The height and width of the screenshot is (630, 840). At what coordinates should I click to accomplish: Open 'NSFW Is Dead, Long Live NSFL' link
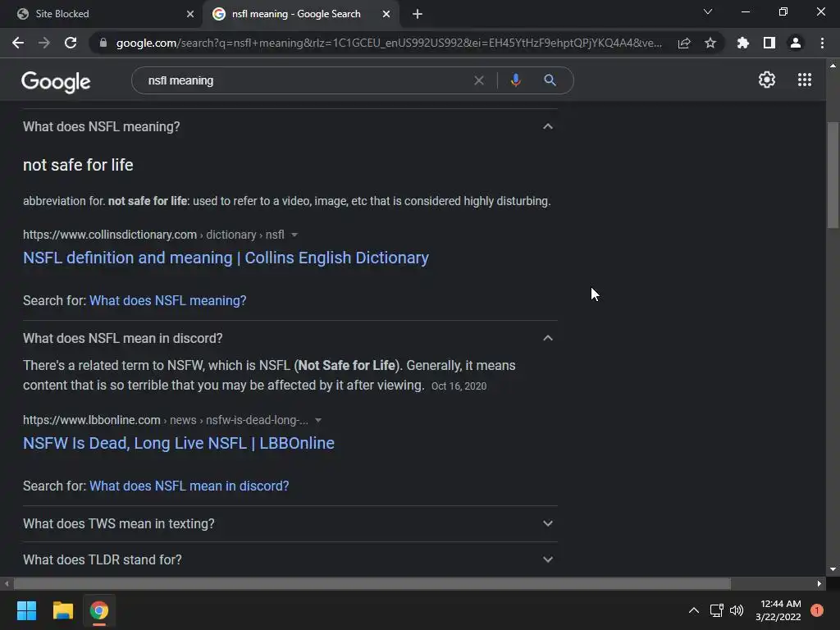[x=178, y=443]
